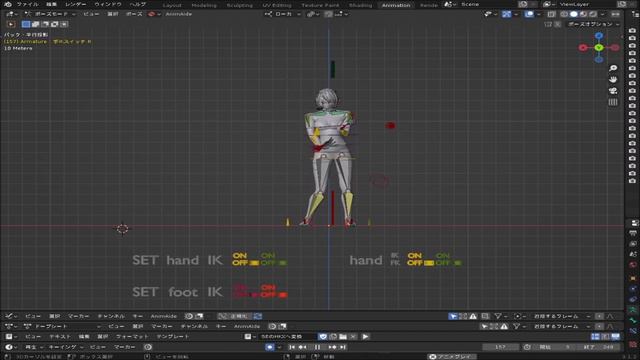The image size is (640, 360).
Task: Open the ポーズモード mode dropdown
Action: 50,14
